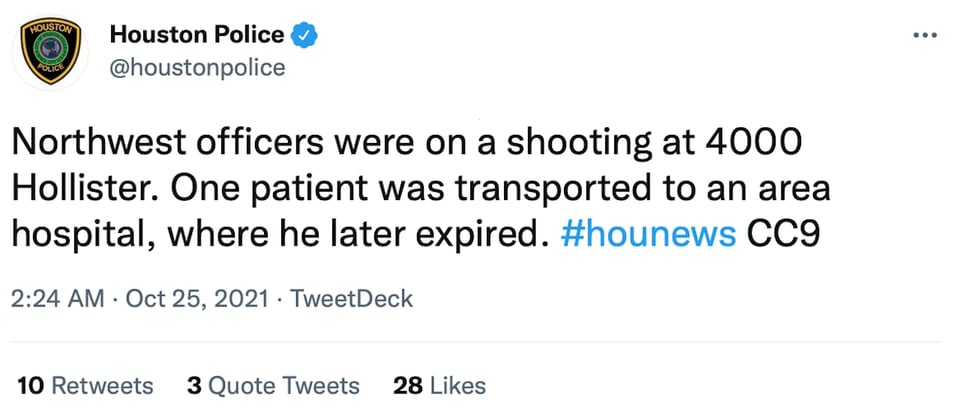Visit the @houstonpolice handle link

pyautogui.click(x=197, y=67)
